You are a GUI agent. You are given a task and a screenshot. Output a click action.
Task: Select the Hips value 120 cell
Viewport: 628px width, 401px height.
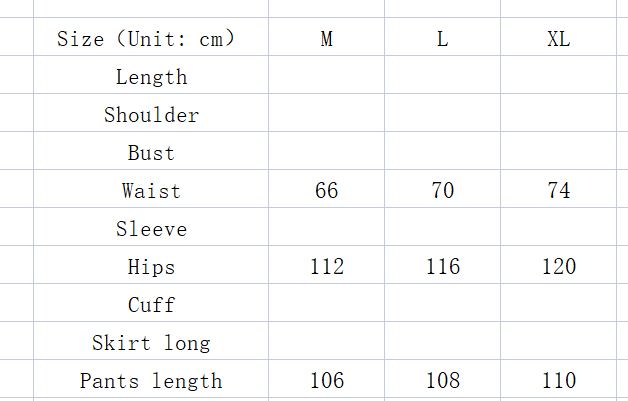coord(559,267)
